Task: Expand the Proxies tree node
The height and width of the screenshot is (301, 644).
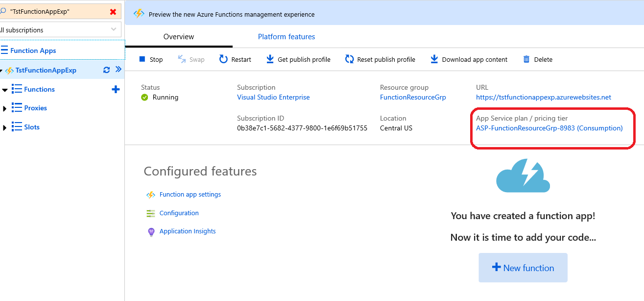Action: pos(5,108)
